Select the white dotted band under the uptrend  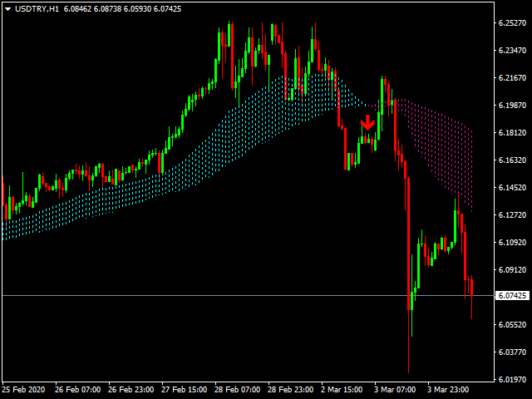[x=166, y=183]
